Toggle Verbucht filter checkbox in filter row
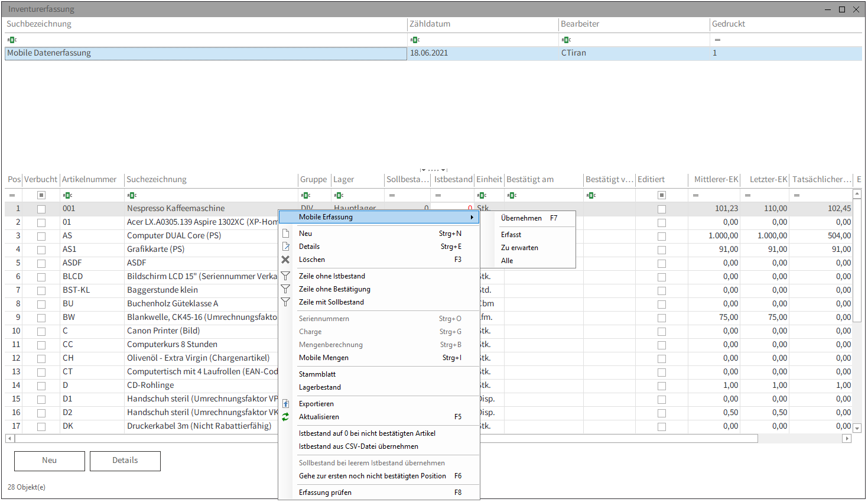 [41, 195]
